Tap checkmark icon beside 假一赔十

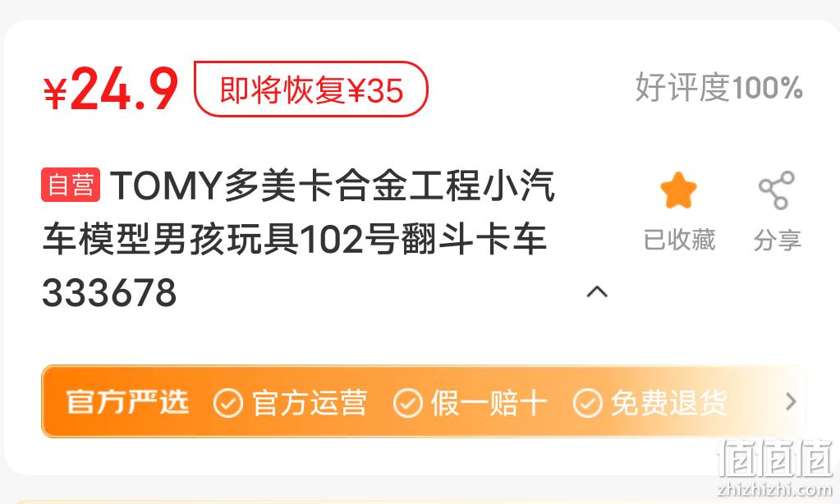coord(408,403)
